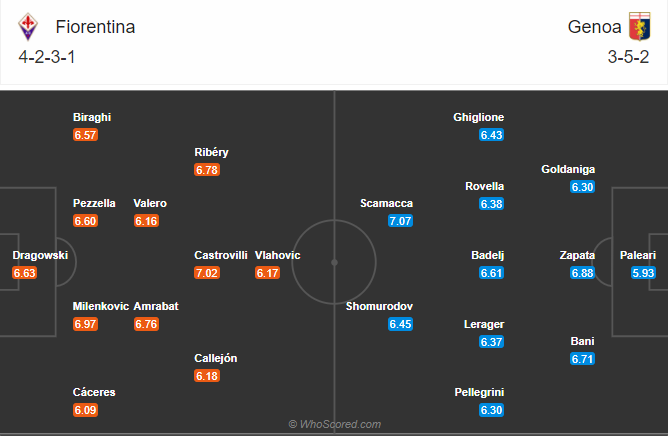Image resolution: width=669 pixels, height=436 pixels.
Task: Open player Shomurodov's name
Action: click(x=379, y=306)
